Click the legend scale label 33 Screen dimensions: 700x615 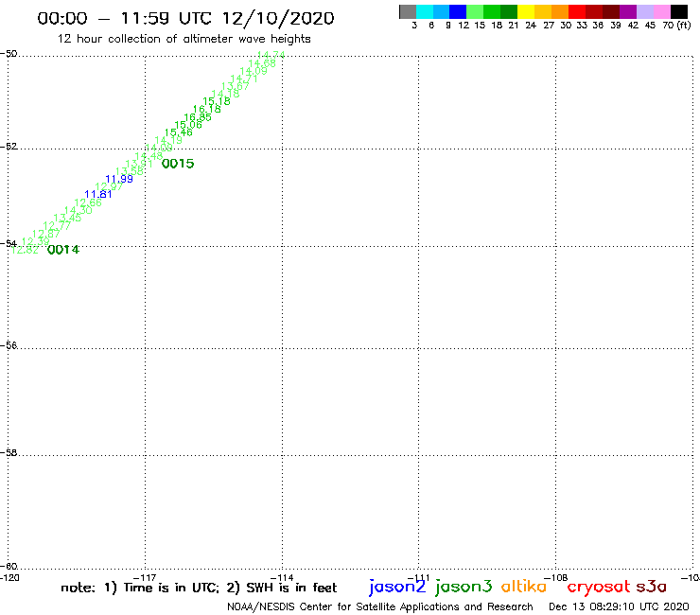[582, 26]
